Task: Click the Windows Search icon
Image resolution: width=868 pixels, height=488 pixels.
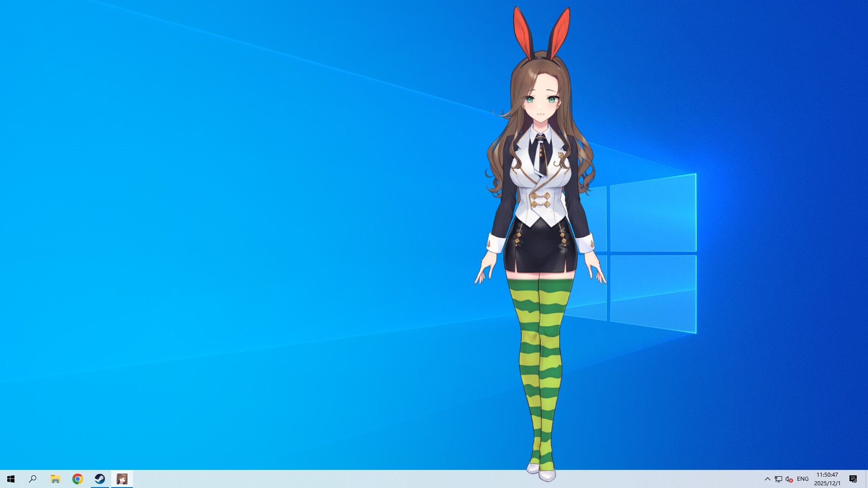Action: pos(32,479)
